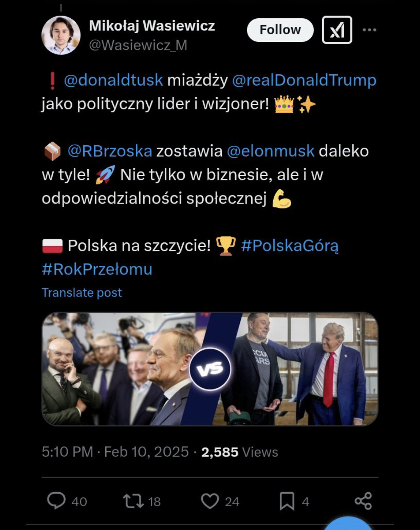Viewport: 420px width, 530px height.
Task: Open Mikołaj Wasiewicz's profile picture
Action: point(61,35)
